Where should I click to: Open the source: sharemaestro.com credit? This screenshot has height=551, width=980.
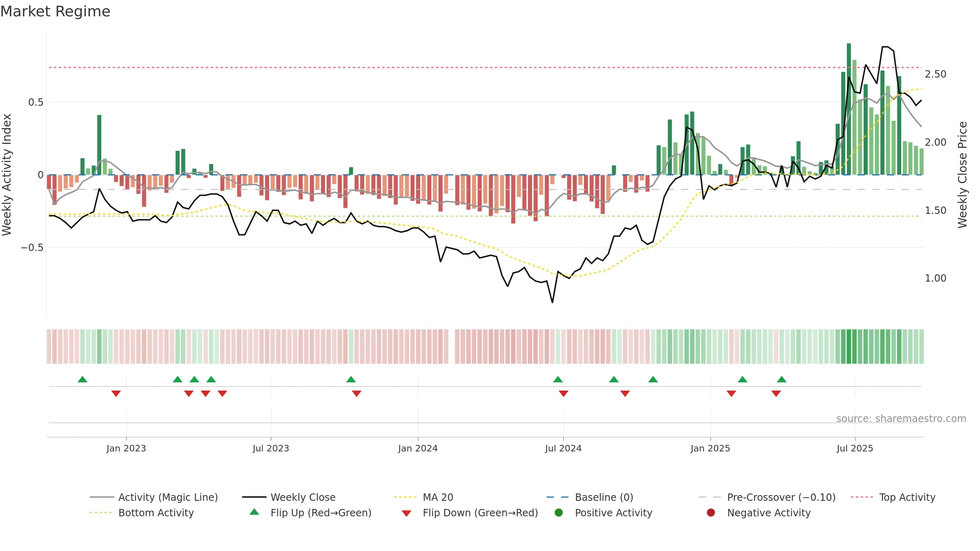pyautogui.click(x=901, y=418)
